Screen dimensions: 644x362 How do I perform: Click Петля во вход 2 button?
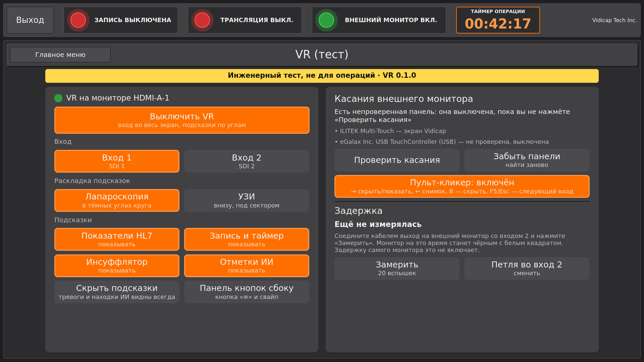pyautogui.click(x=527, y=268)
